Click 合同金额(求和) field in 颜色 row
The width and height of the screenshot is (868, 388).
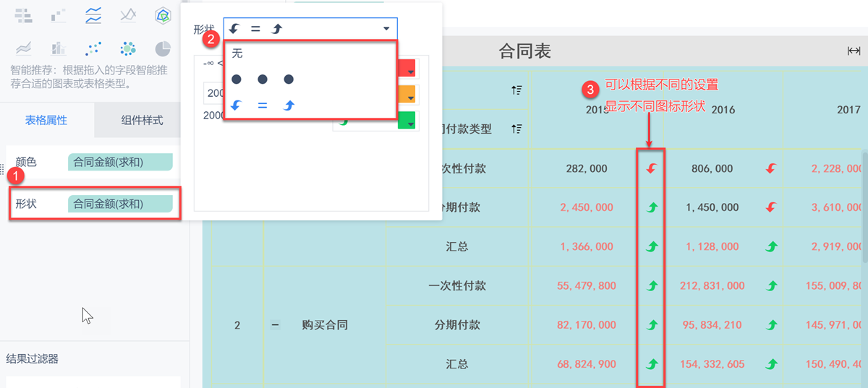(x=120, y=162)
